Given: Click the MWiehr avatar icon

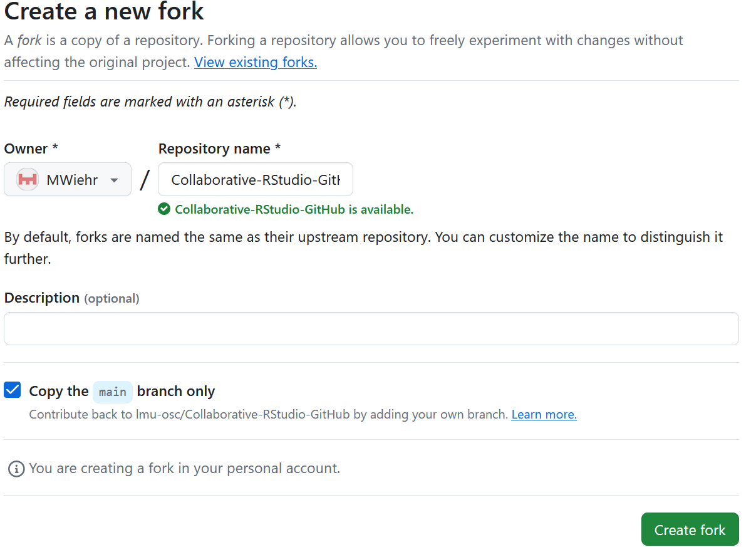Looking at the screenshot, I should click(27, 179).
